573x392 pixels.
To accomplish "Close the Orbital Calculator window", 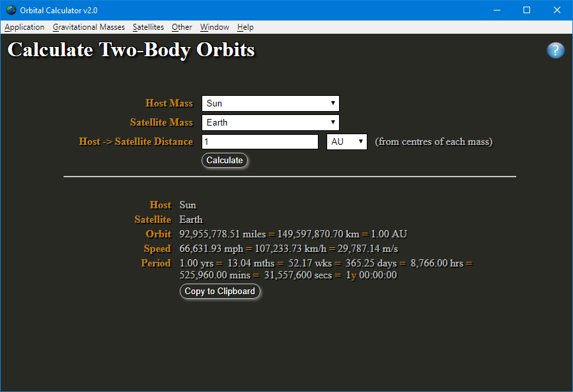I will click(x=557, y=10).
